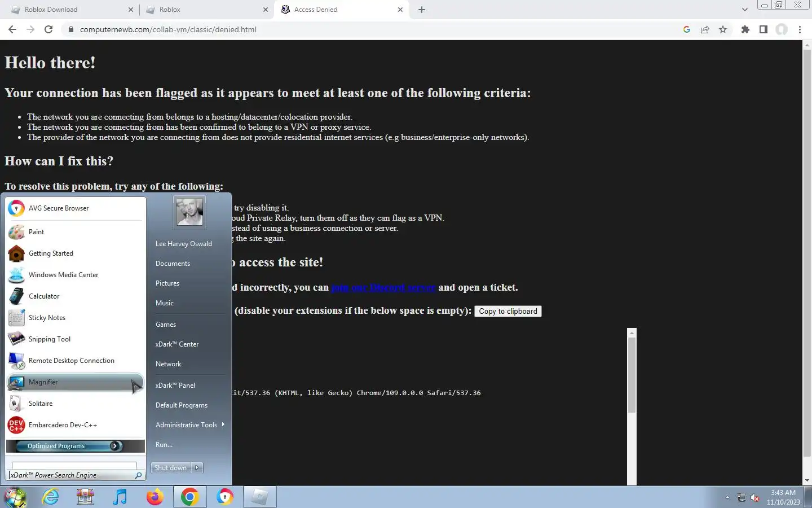Open Chrome profile avatar
Image resolution: width=812 pixels, height=508 pixels.
(x=782, y=29)
